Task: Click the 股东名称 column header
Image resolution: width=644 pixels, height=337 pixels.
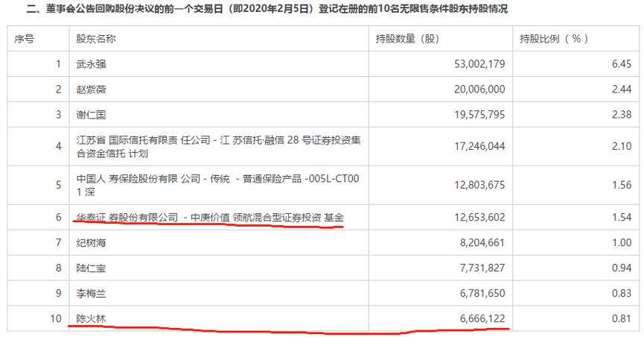Action: click(96, 39)
